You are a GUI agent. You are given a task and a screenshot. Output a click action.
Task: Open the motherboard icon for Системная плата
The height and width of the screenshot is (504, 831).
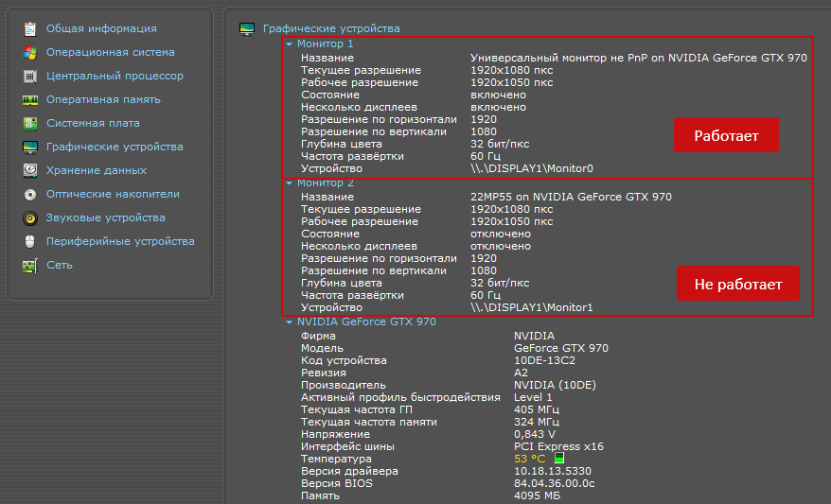[29, 123]
